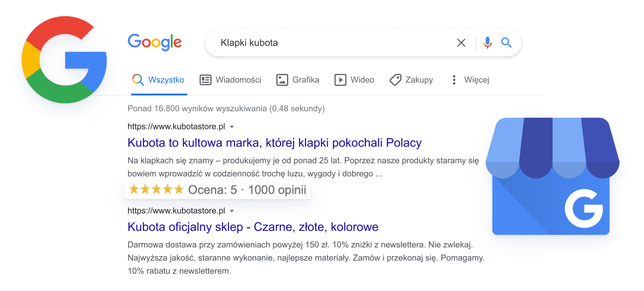Clear the search query with the X icon
This screenshot has width=644, height=291.
tap(461, 43)
